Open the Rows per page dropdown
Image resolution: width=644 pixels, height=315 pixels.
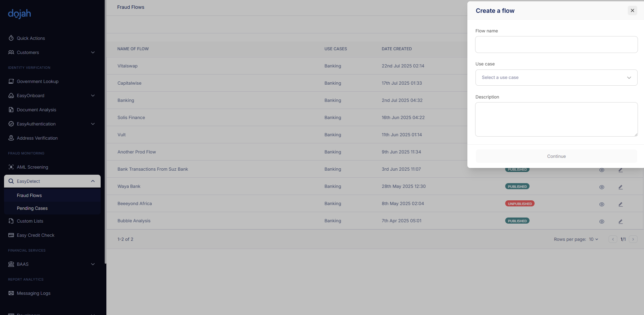pyautogui.click(x=594, y=239)
